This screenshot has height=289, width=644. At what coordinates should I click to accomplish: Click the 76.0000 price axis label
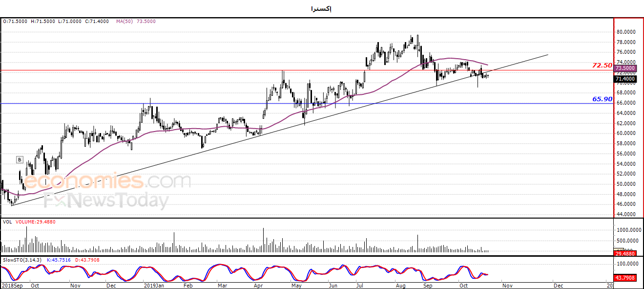point(626,52)
